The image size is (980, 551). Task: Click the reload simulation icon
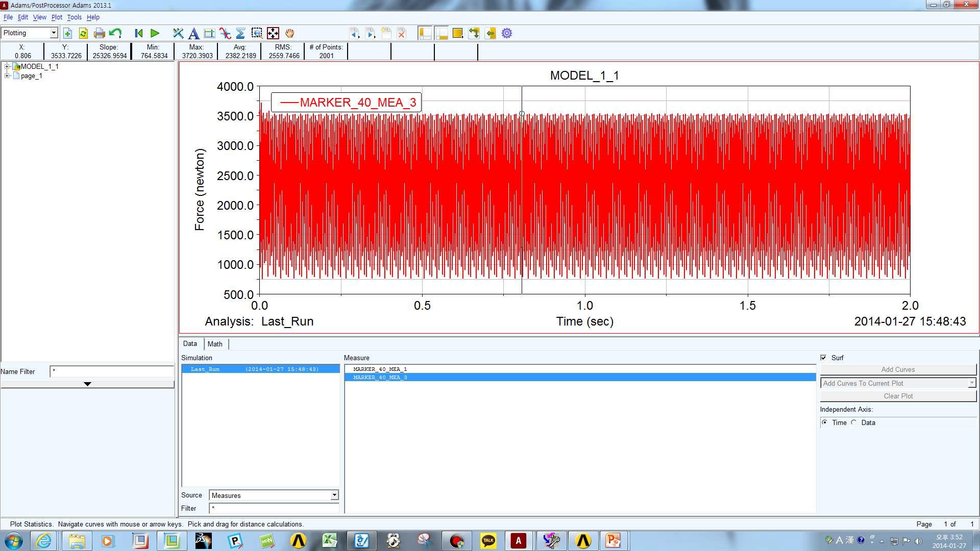tap(83, 34)
